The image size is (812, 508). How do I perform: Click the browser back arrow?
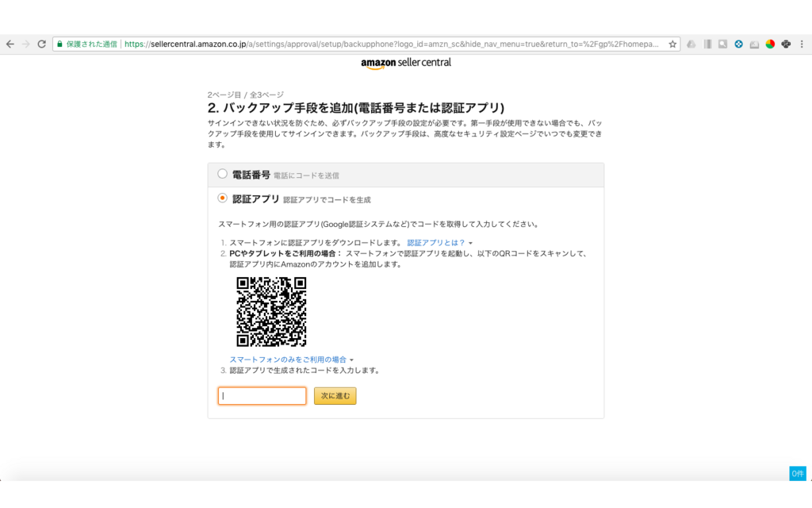pos(10,44)
